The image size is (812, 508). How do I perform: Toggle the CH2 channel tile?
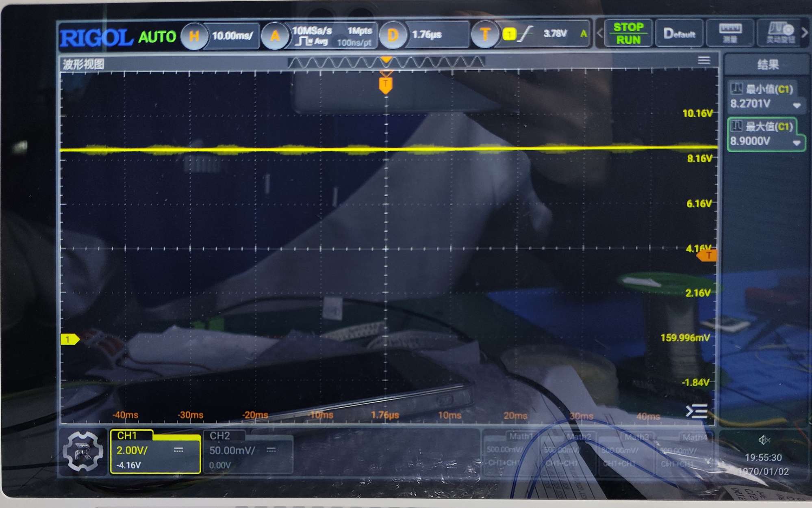coord(247,452)
